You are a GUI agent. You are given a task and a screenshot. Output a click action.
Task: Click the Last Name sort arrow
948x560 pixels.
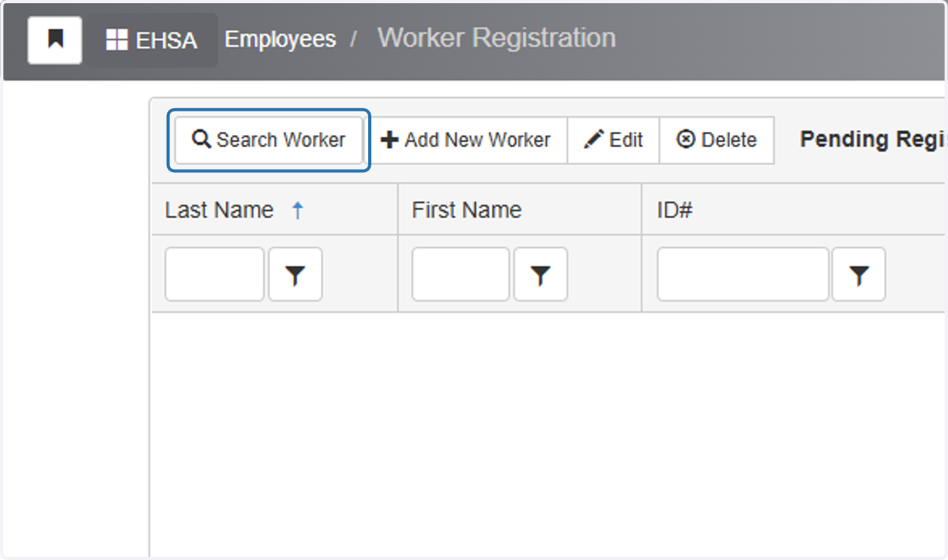pyautogui.click(x=298, y=210)
